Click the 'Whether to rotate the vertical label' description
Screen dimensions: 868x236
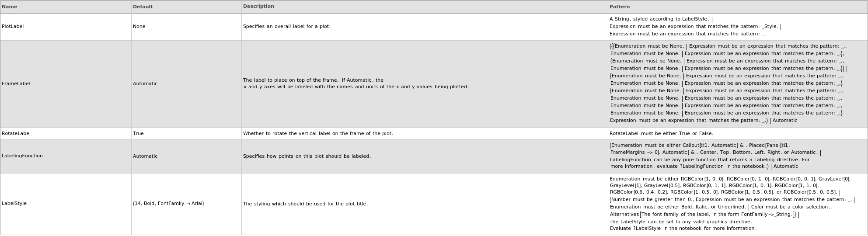click(x=318, y=134)
